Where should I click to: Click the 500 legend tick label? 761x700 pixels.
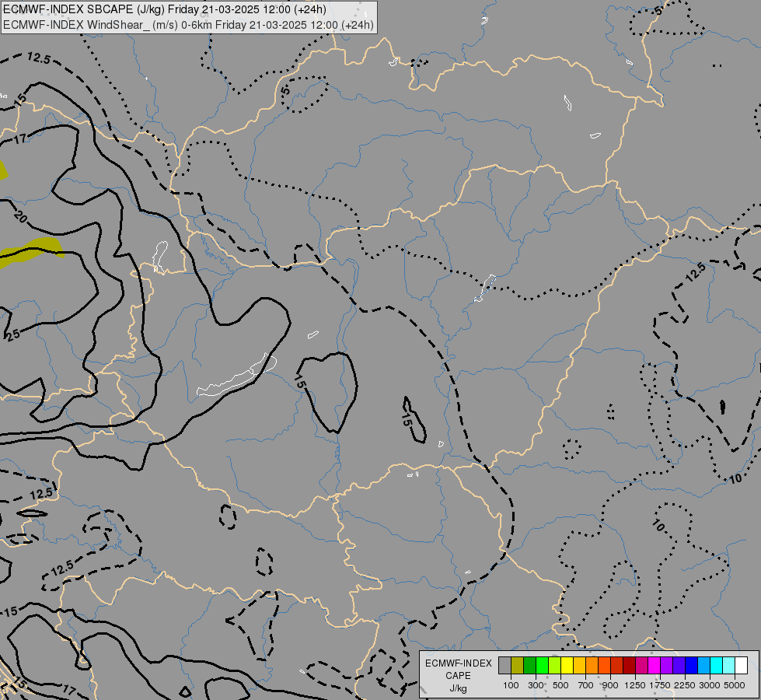click(560, 685)
